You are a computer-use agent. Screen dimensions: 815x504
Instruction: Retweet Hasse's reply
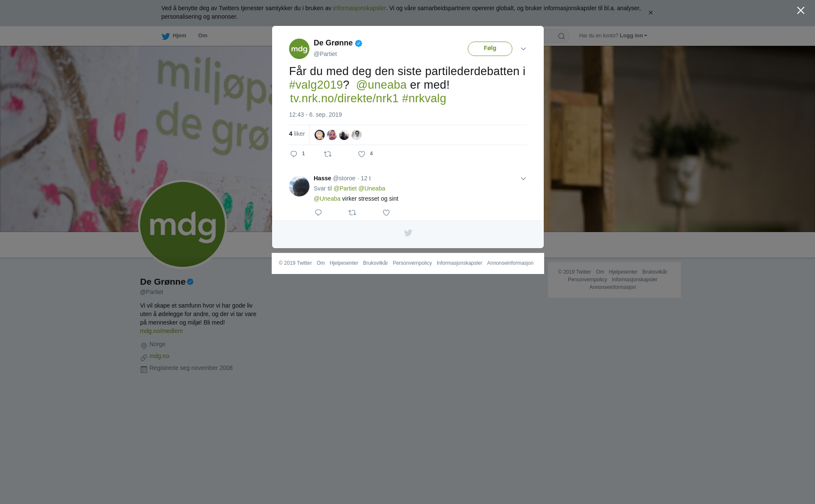pyautogui.click(x=352, y=213)
